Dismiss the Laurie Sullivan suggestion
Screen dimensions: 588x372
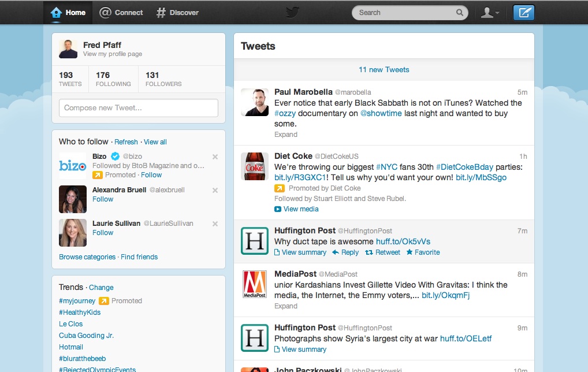click(x=215, y=224)
